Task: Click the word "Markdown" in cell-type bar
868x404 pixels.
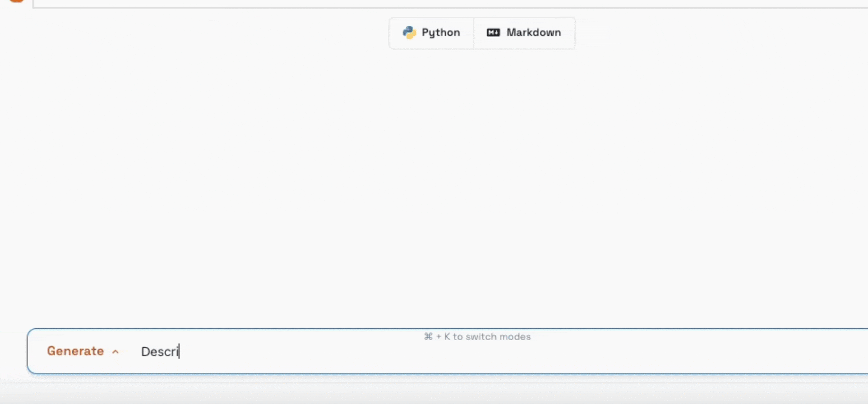Action: tap(533, 33)
